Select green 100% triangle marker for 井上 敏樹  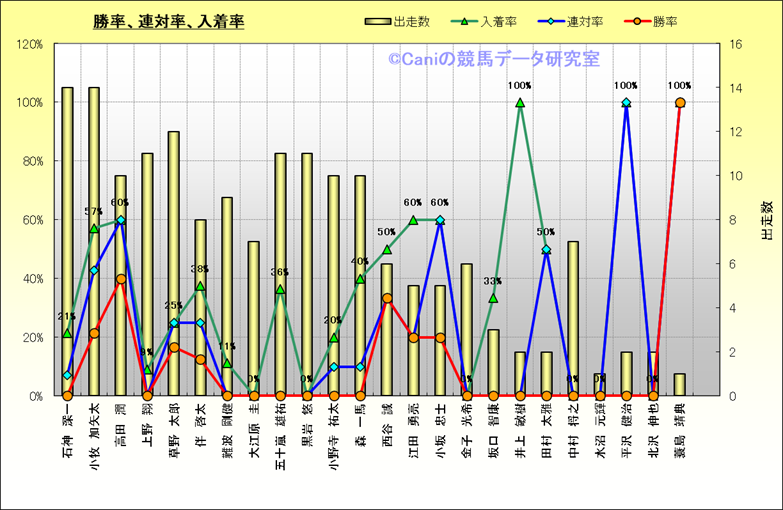click(520, 103)
